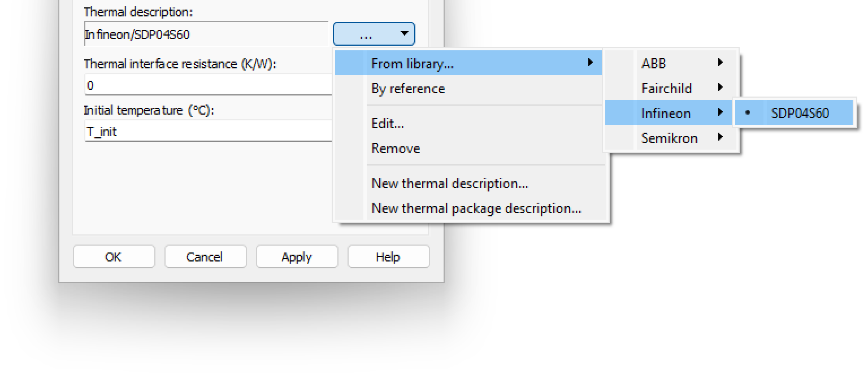The width and height of the screenshot is (868, 375).
Task: Open the '...' thermal description dropdown button
Action: pos(374,34)
